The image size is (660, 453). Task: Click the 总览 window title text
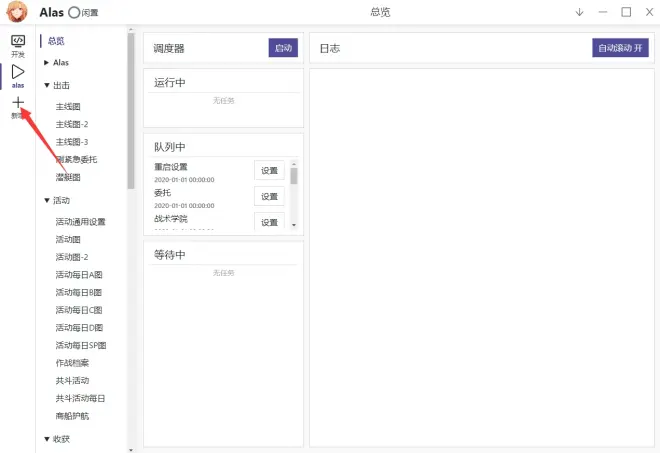pyautogui.click(x=381, y=12)
